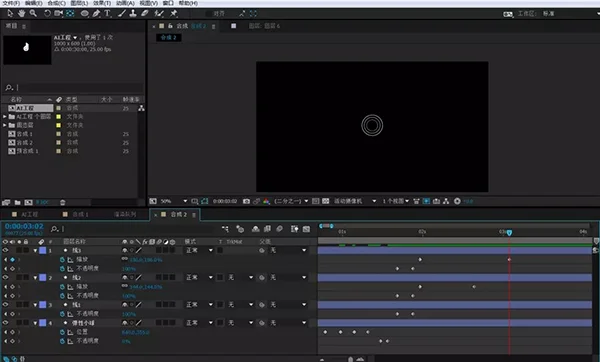Image resolution: width=600 pixels, height=362 pixels.
Task: Select 合成 2 item in project list
Action: [x=25, y=142]
